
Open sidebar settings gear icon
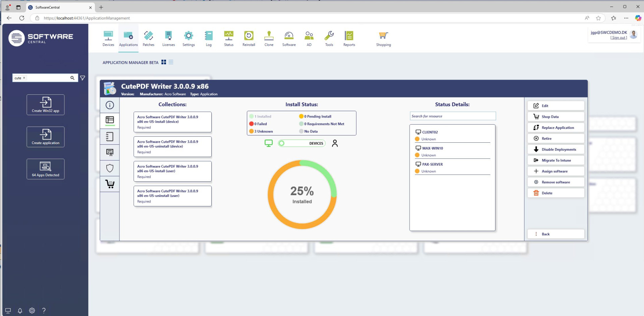tap(32, 311)
